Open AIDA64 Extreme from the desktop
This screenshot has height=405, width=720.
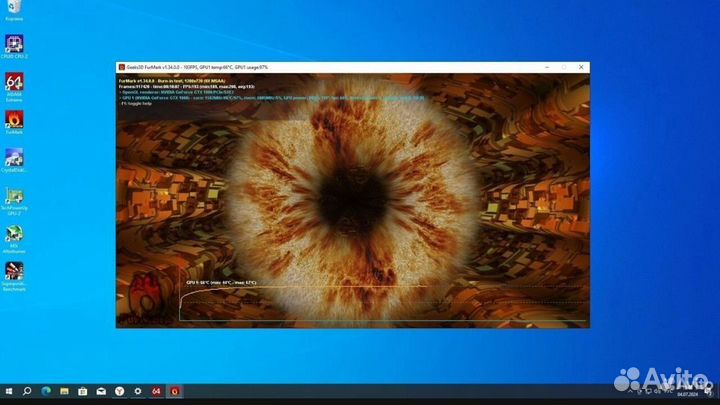pos(14,81)
